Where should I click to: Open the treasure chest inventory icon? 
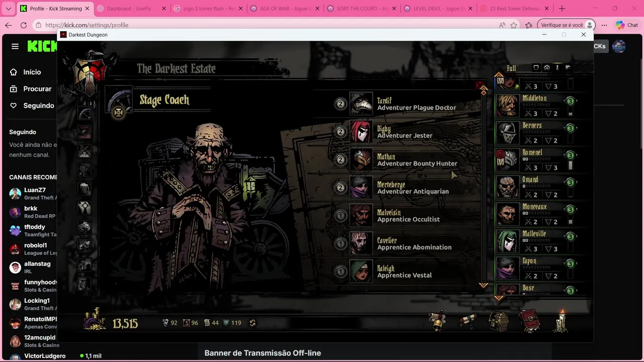pyautogui.click(x=499, y=321)
